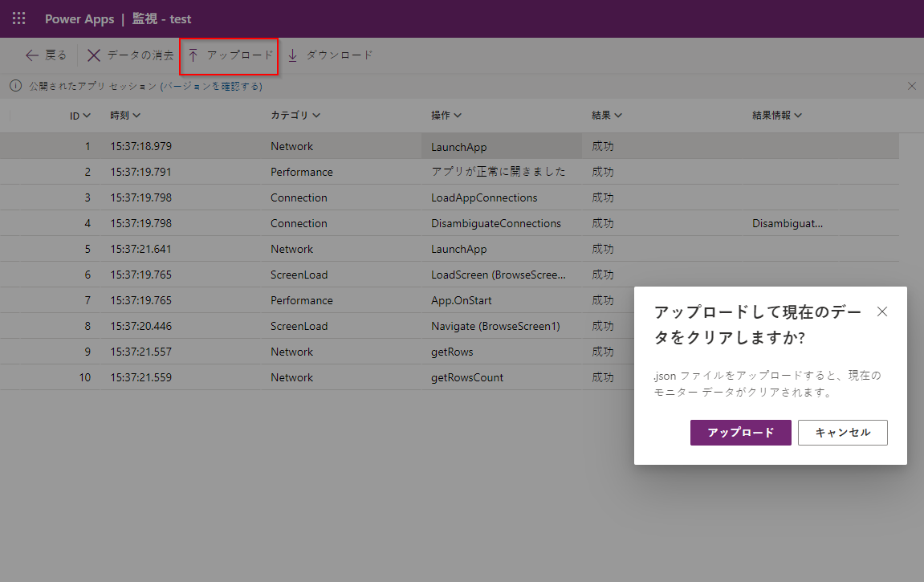The width and height of the screenshot is (924, 582).
Task: Dismiss the published app session notification bar
Action: [911, 86]
